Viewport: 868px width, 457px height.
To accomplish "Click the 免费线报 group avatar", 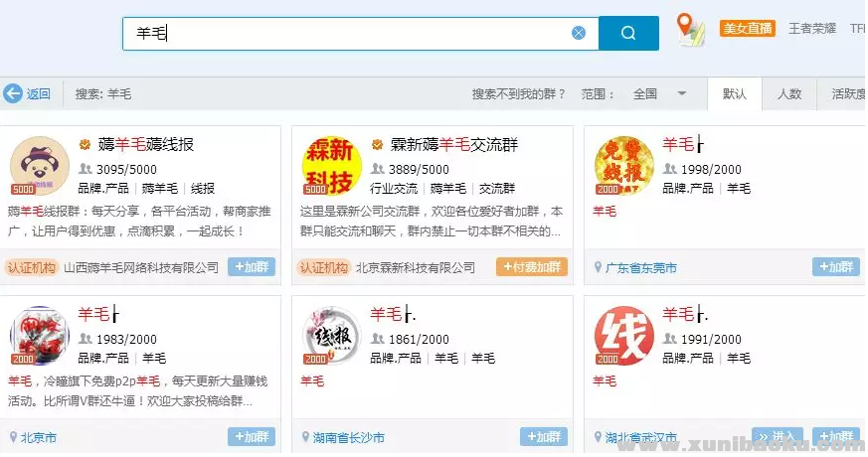I will tap(622, 166).
